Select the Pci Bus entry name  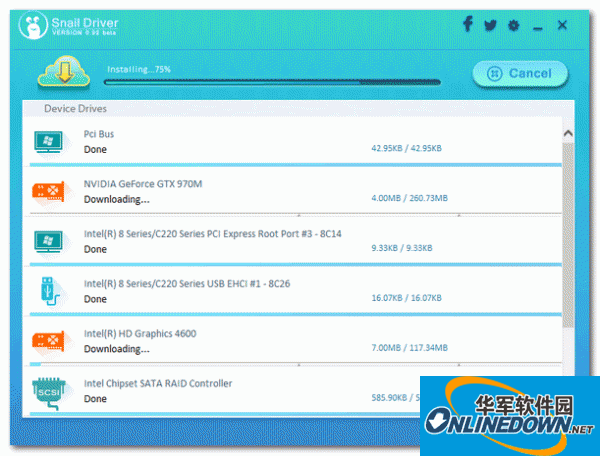(99, 134)
